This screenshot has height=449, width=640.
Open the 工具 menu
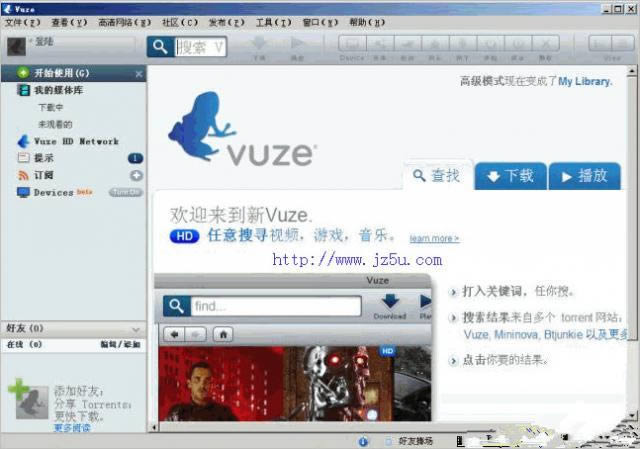click(273, 22)
